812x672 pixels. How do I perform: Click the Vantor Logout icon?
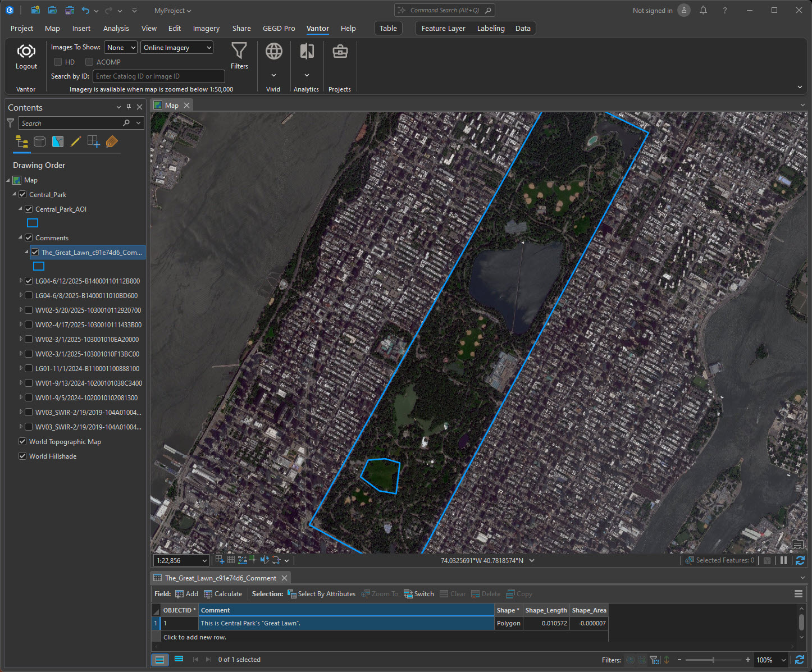26,52
